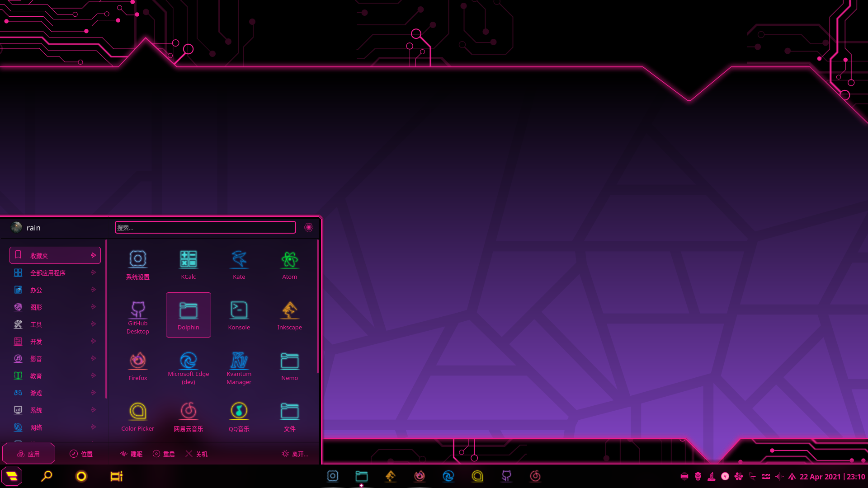Click the 关机 shutdown button

[x=197, y=454]
